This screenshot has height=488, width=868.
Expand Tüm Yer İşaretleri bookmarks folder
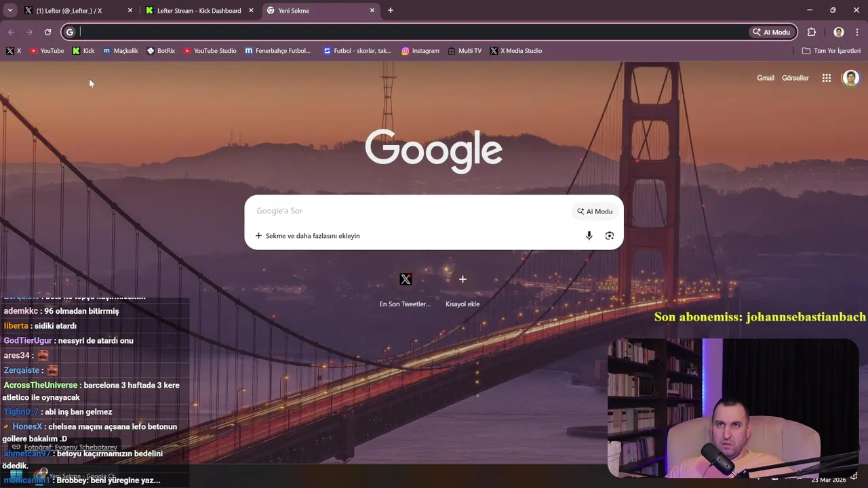pyautogui.click(x=831, y=51)
